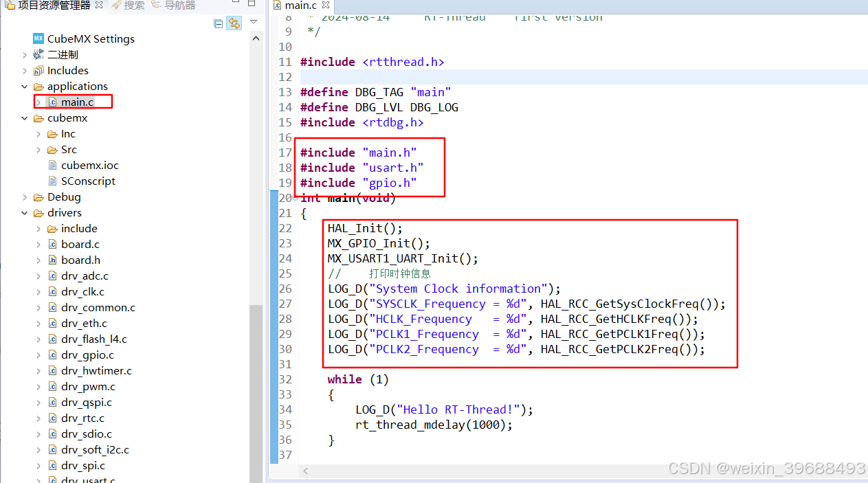Screen dimensions: 868x483
Task: Click the drv_gpio.c file icon
Action: click(52, 355)
